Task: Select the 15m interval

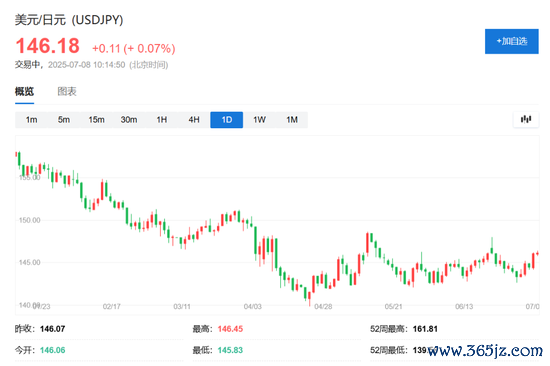Action: pyautogui.click(x=96, y=120)
